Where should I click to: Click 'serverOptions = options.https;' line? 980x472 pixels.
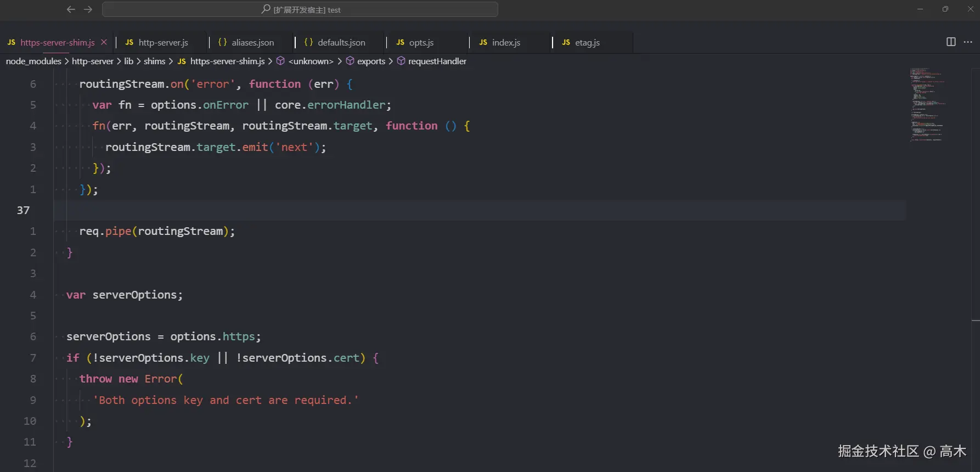pyautogui.click(x=164, y=336)
